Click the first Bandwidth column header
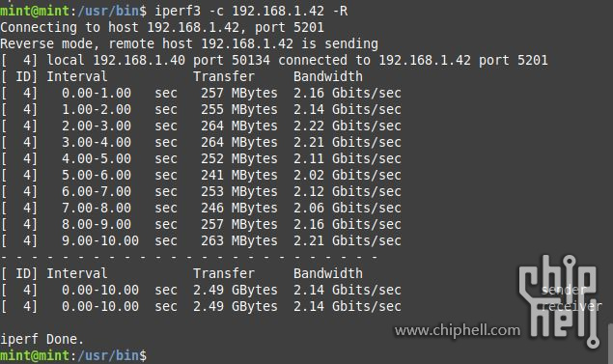 pos(328,76)
